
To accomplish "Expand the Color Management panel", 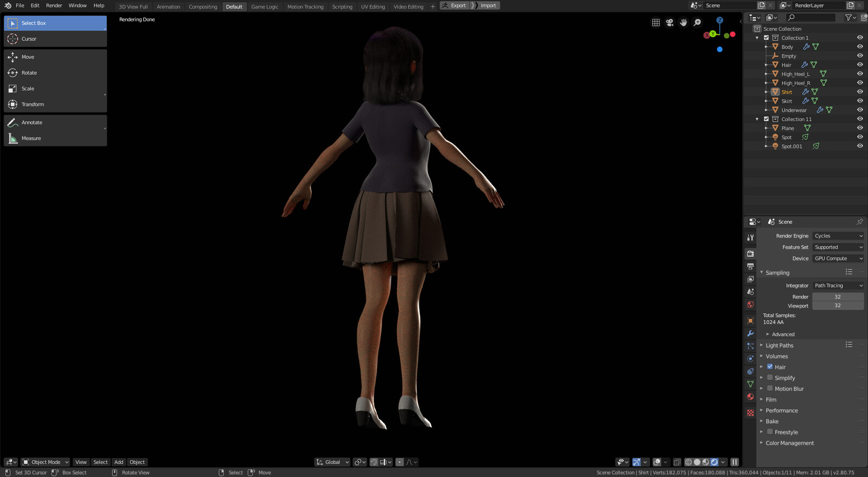I will click(789, 443).
